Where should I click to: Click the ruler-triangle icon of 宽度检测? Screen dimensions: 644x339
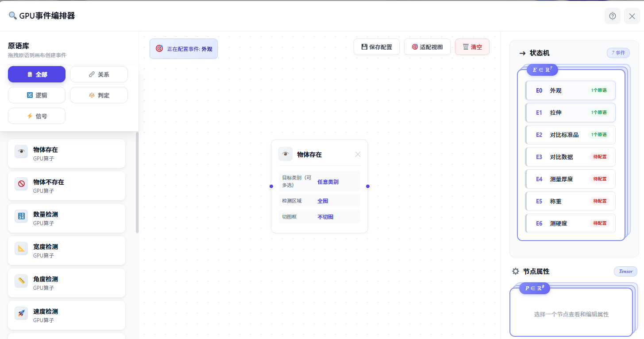(21, 249)
